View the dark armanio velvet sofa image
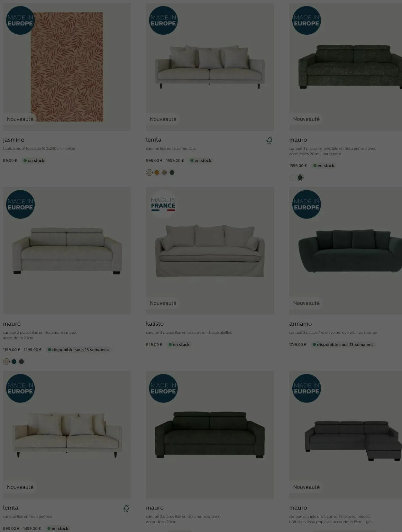402x532 pixels. 345,251
